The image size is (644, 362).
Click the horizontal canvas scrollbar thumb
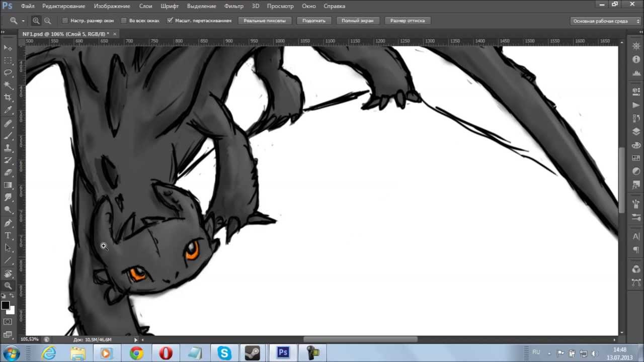[360, 339]
